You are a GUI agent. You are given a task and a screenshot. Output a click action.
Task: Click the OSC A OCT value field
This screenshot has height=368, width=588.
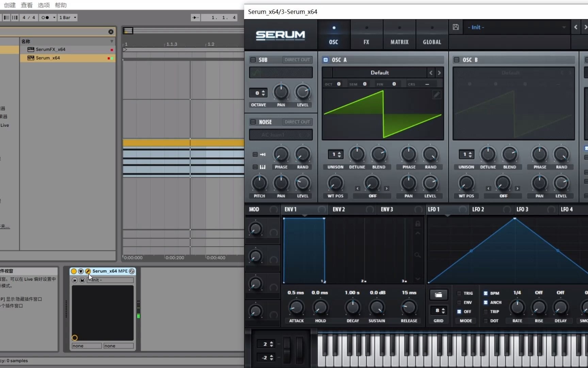[x=339, y=84]
